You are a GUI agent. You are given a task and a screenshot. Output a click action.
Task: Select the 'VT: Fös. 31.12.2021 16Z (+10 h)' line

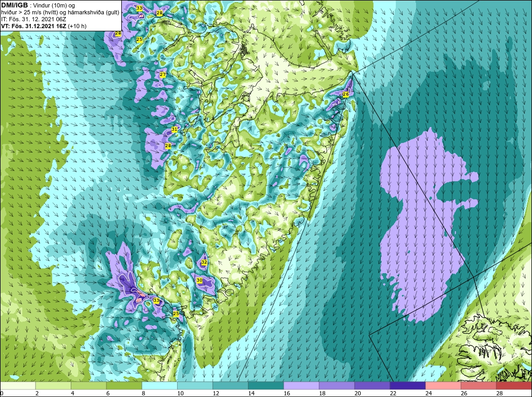pyautogui.click(x=44, y=26)
